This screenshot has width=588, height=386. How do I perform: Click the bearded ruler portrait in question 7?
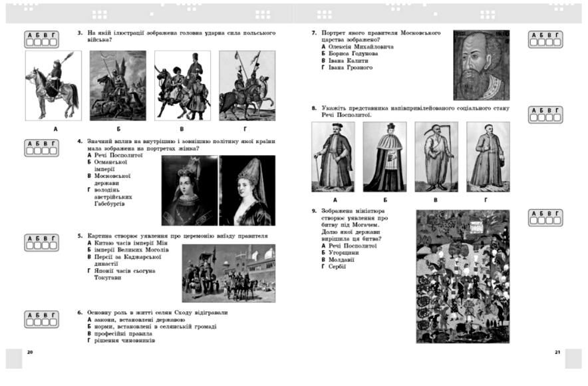(481, 65)
